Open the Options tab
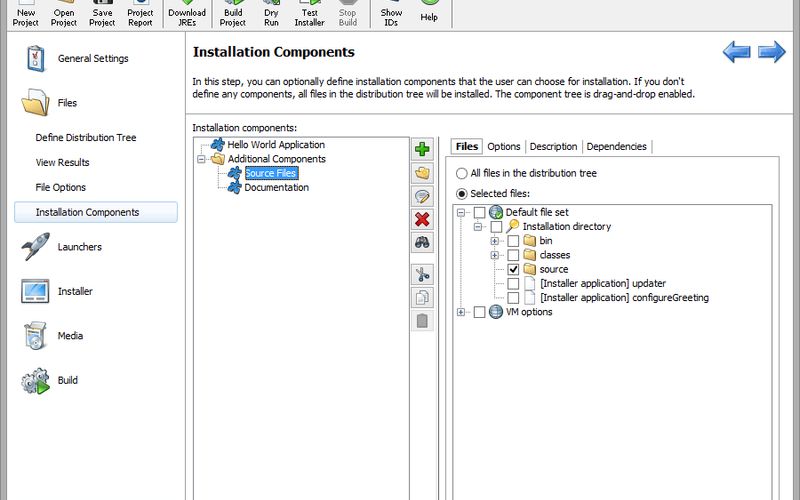The image size is (800, 500). click(503, 146)
